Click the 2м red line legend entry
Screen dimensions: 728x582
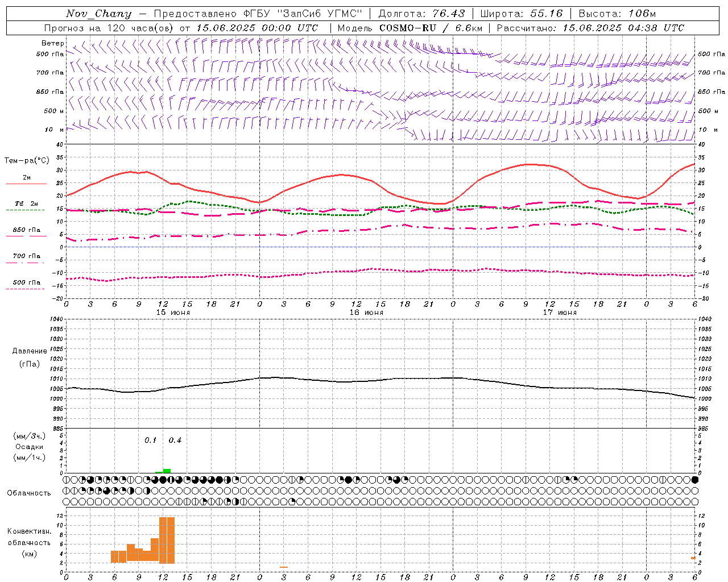point(27,180)
